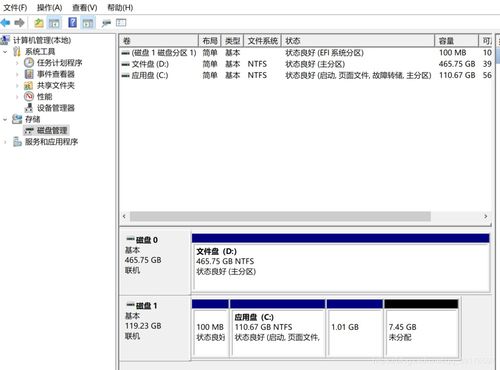Click the Back arrow toolbar icon
The image size is (500, 370).
tap(6, 23)
